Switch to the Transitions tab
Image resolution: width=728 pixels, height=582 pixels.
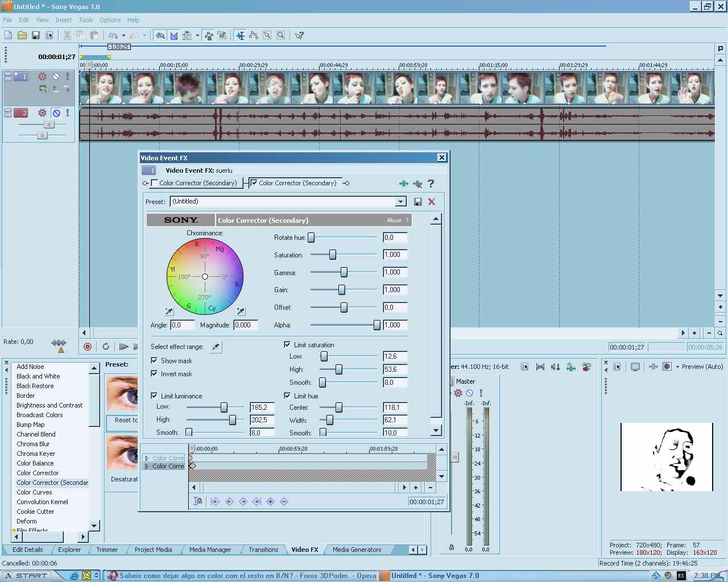click(263, 550)
